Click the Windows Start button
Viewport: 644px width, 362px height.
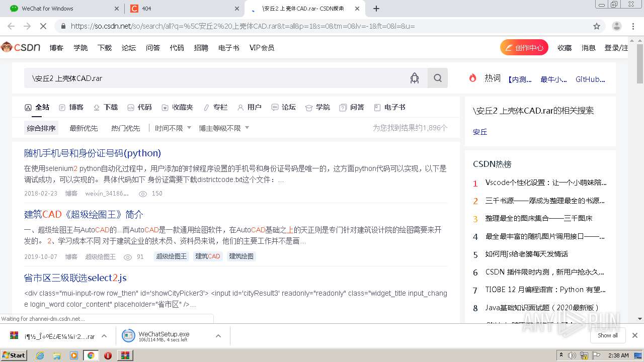click(x=14, y=355)
